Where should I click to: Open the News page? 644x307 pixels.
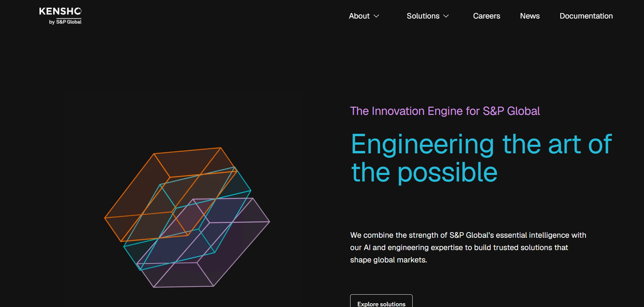[x=530, y=16]
